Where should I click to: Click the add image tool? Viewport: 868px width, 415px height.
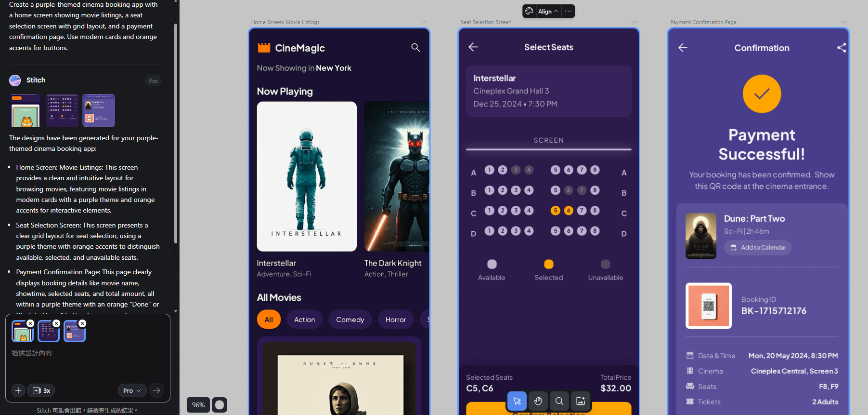coord(581,401)
